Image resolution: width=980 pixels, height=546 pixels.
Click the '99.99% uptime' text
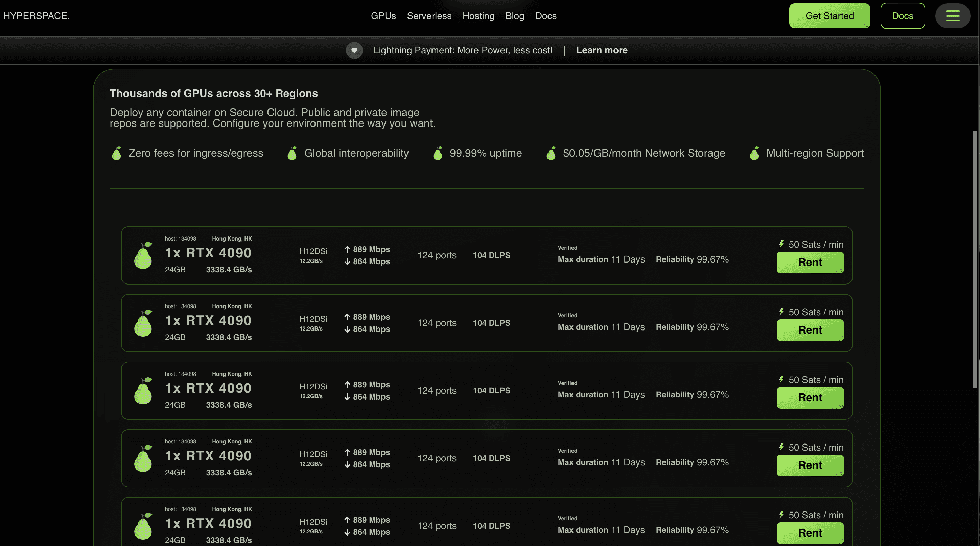(x=486, y=153)
